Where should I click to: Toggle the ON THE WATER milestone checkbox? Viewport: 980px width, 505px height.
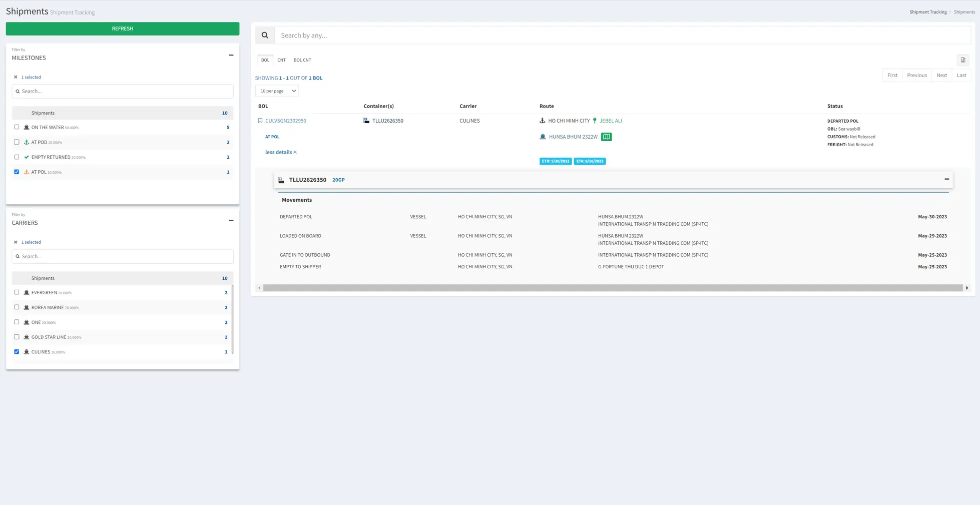(x=17, y=127)
